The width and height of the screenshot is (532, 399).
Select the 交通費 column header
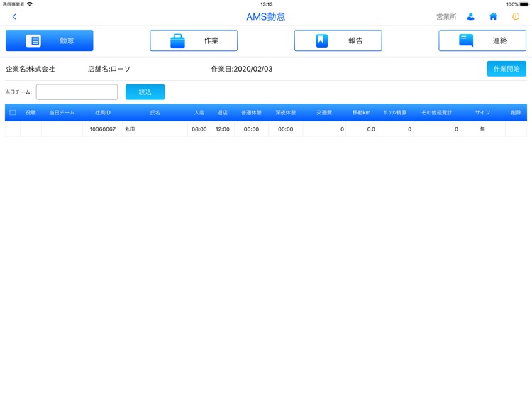point(324,112)
